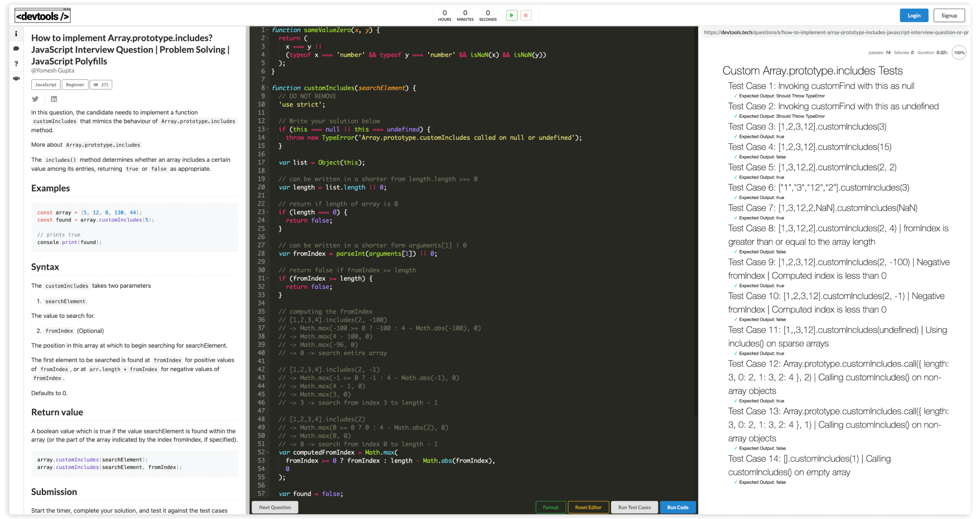Click Test Case 14 empty array title
The height and width of the screenshot is (519, 980).
coord(810,465)
